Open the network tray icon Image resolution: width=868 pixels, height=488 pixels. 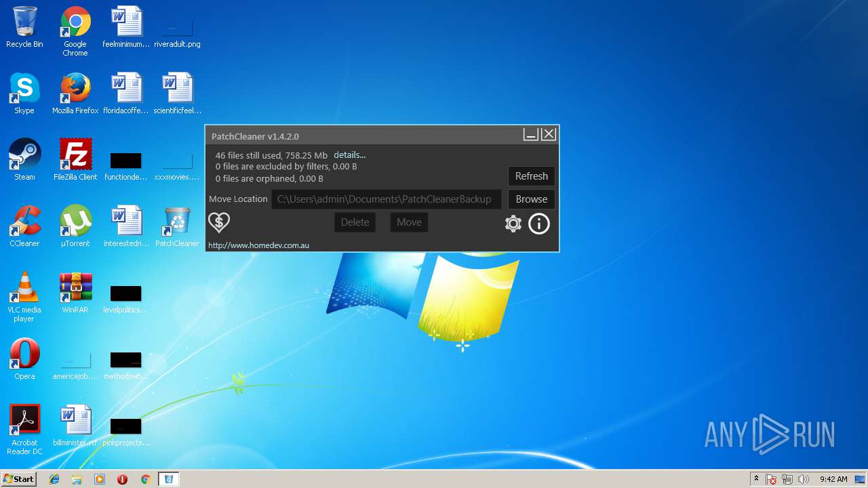click(787, 479)
